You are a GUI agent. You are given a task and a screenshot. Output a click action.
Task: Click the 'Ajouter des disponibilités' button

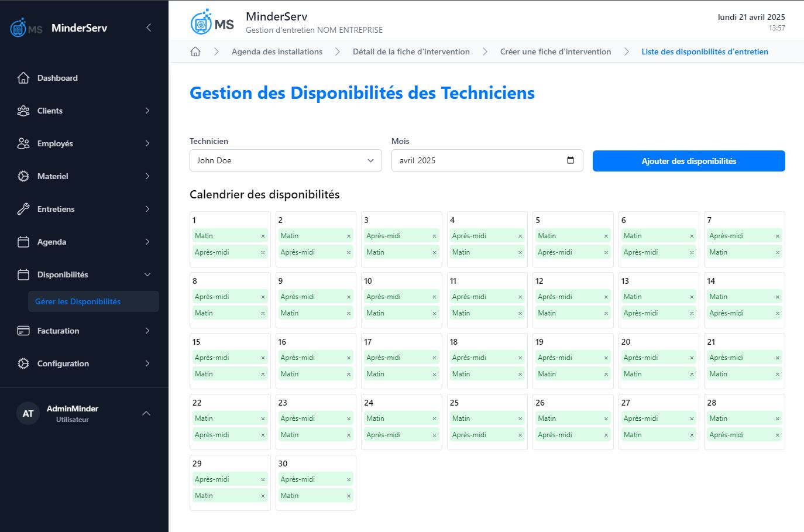(689, 160)
